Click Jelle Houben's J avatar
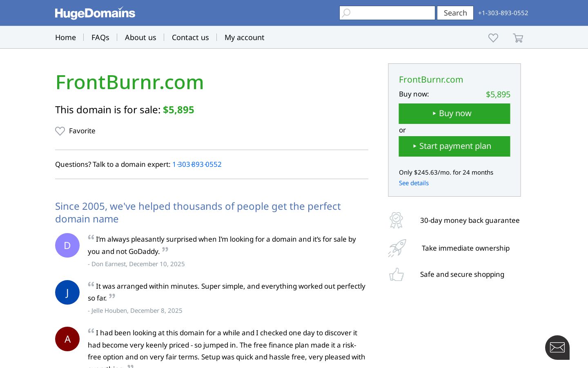The height and width of the screenshot is (368, 588). [67, 292]
